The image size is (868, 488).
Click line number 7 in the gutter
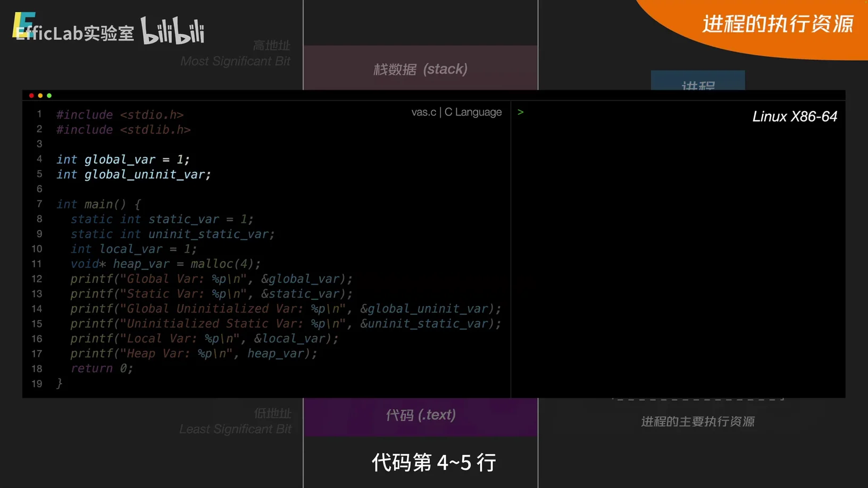39,204
